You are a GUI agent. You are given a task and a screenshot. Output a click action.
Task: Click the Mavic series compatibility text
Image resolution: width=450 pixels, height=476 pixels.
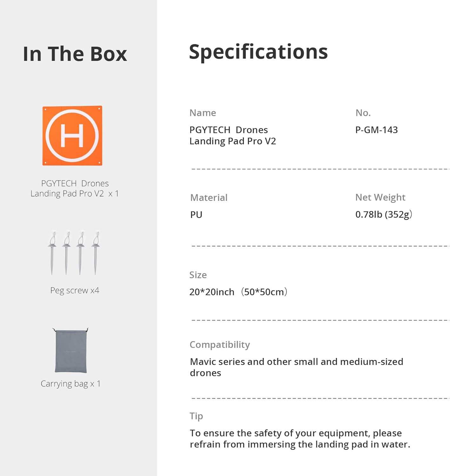pyautogui.click(x=297, y=367)
